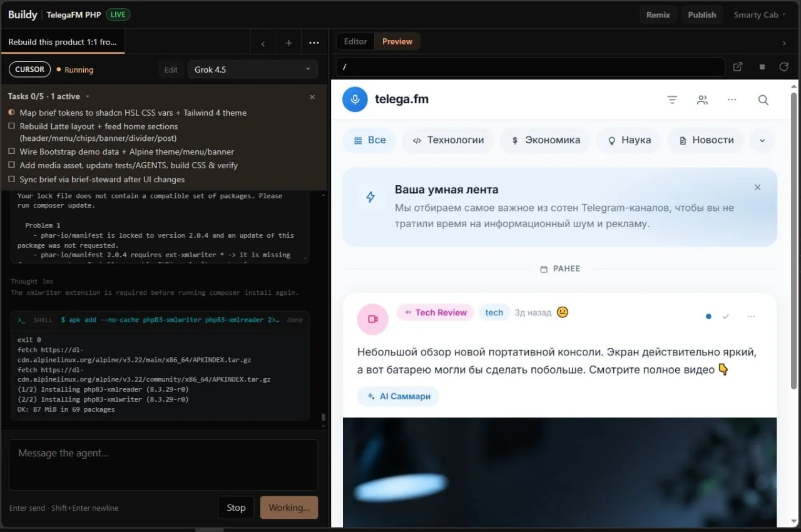801x532 pixels.
Task: Click the Tech Review post video avatar
Action: 373,319
